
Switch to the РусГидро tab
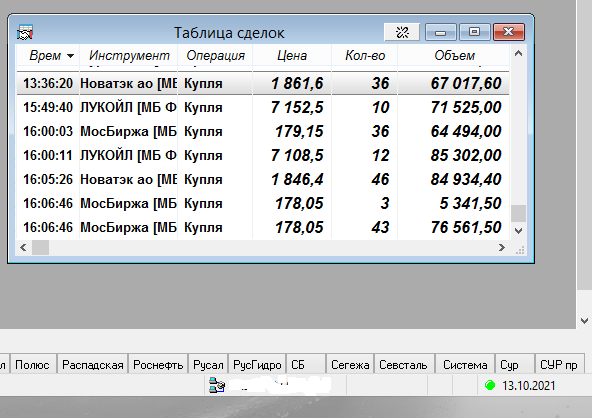tap(257, 365)
